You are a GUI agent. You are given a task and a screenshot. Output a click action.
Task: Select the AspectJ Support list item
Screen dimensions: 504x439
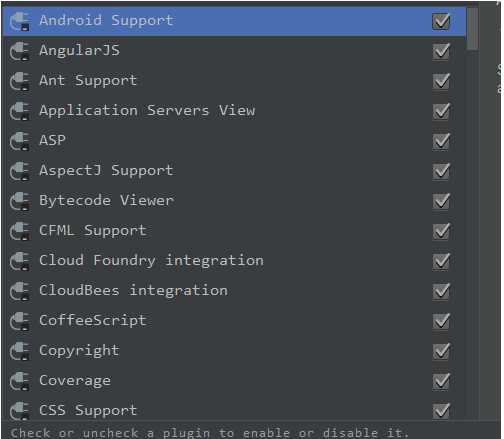(x=234, y=171)
